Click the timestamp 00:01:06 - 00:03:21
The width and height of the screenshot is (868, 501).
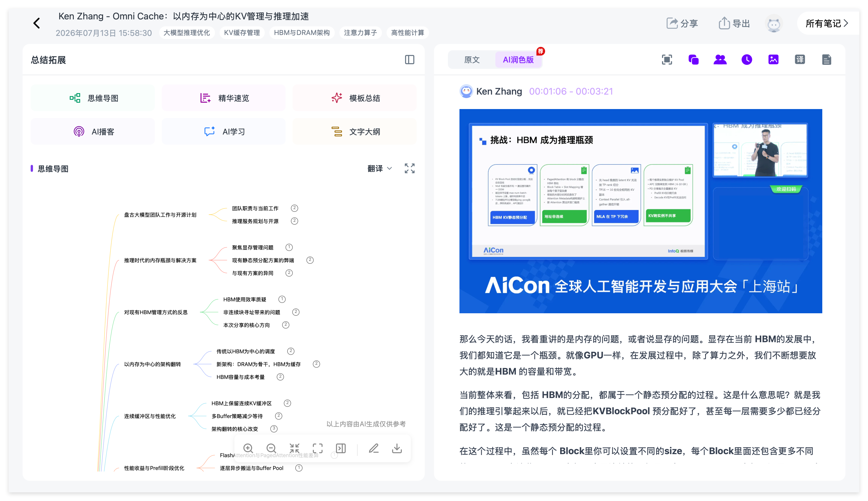click(x=571, y=91)
